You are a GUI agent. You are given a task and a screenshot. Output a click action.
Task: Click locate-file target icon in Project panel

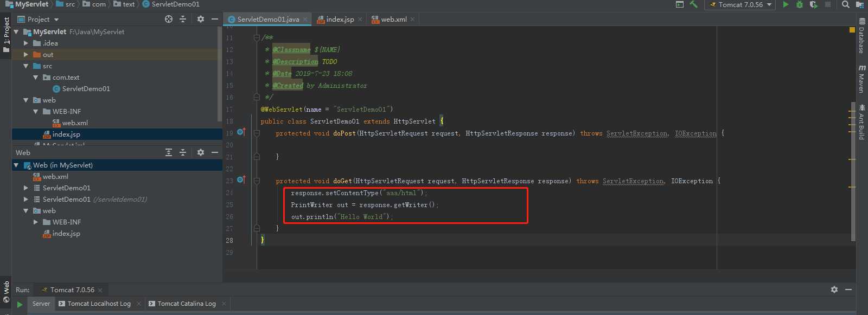click(169, 19)
